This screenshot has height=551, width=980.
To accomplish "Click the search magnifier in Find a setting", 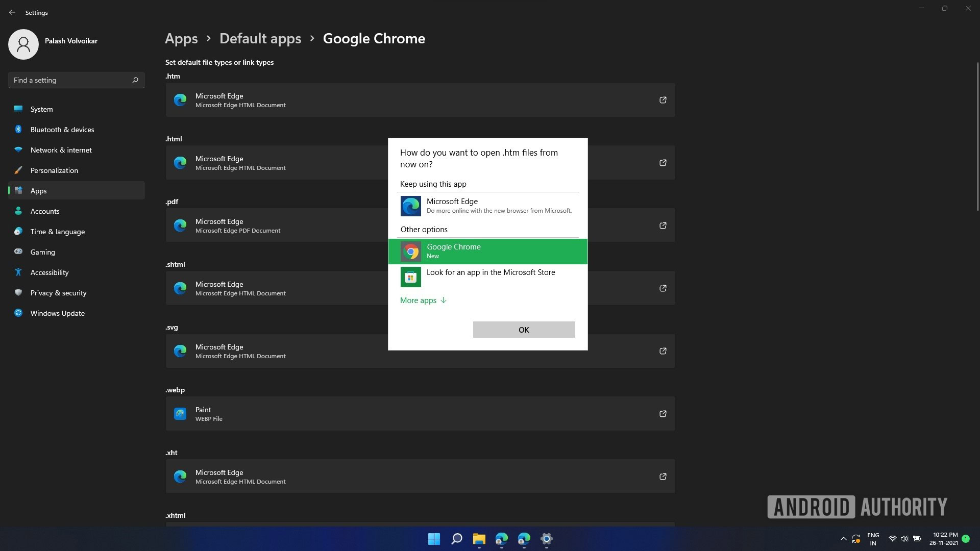I will [x=135, y=80].
